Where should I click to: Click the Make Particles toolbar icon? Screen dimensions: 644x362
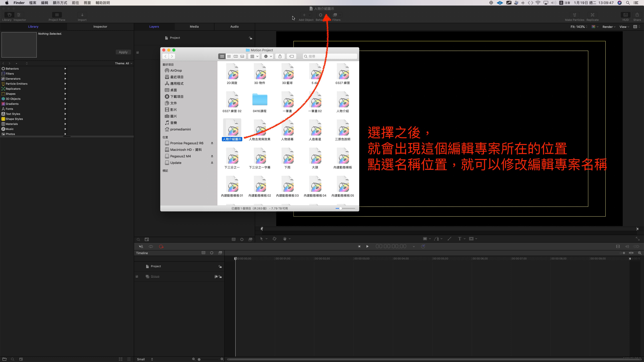(x=574, y=15)
